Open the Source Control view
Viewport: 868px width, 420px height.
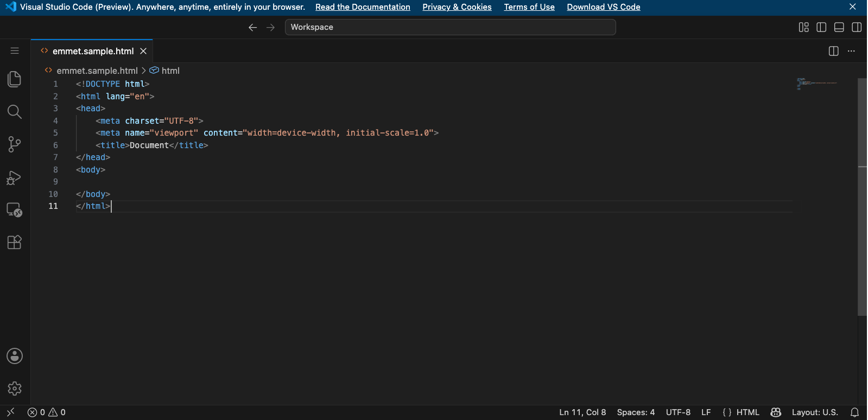point(15,144)
